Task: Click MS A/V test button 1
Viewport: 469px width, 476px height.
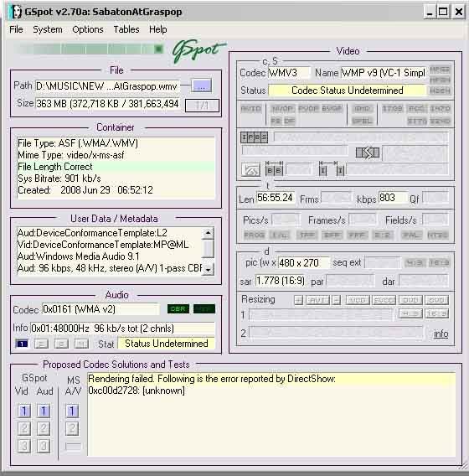Action: click(72, 411)
